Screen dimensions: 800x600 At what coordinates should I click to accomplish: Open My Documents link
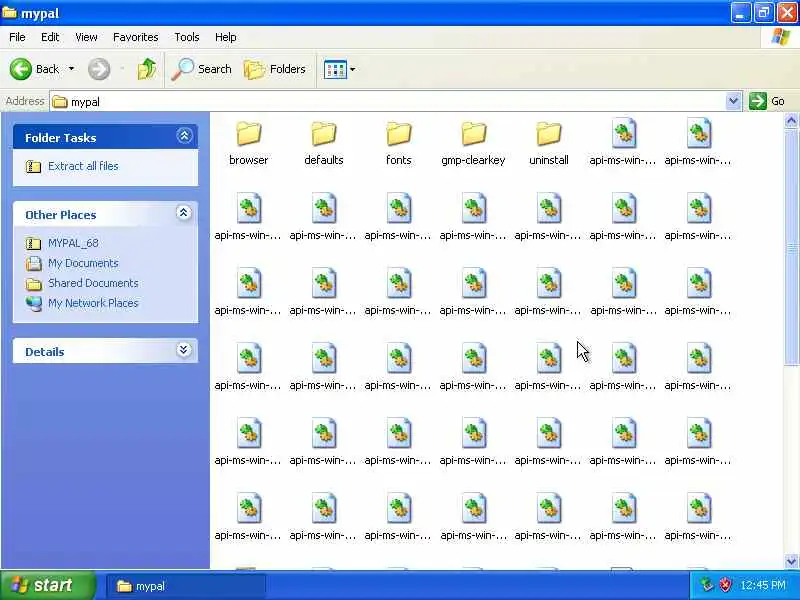click(x=83, y=263)
